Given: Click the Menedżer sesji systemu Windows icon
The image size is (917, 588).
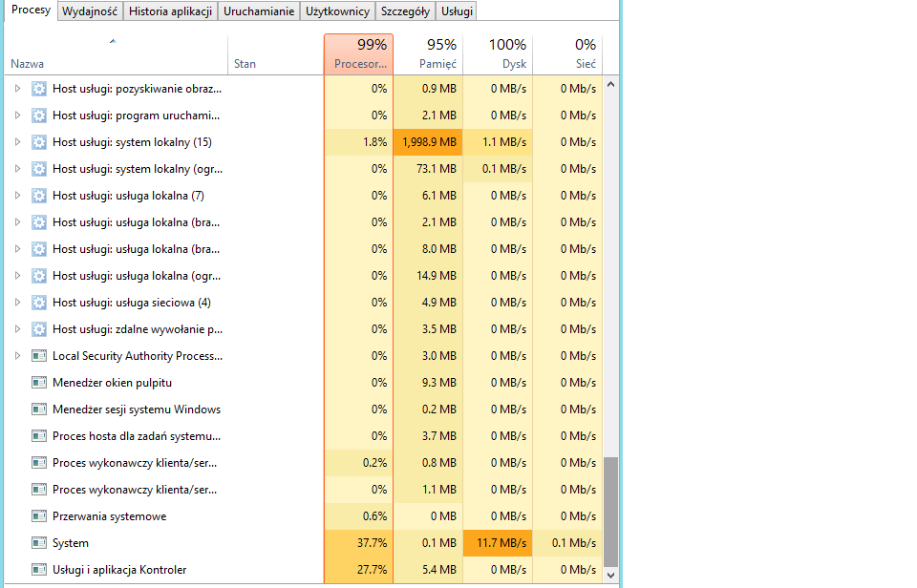Looking at the screenshot, I should point(38,409).
